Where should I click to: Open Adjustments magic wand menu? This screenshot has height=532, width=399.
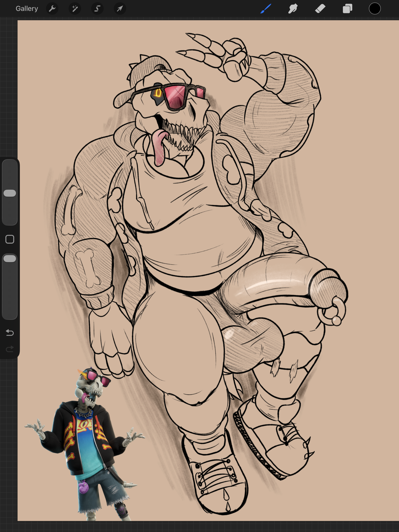(x=75, y=9)
